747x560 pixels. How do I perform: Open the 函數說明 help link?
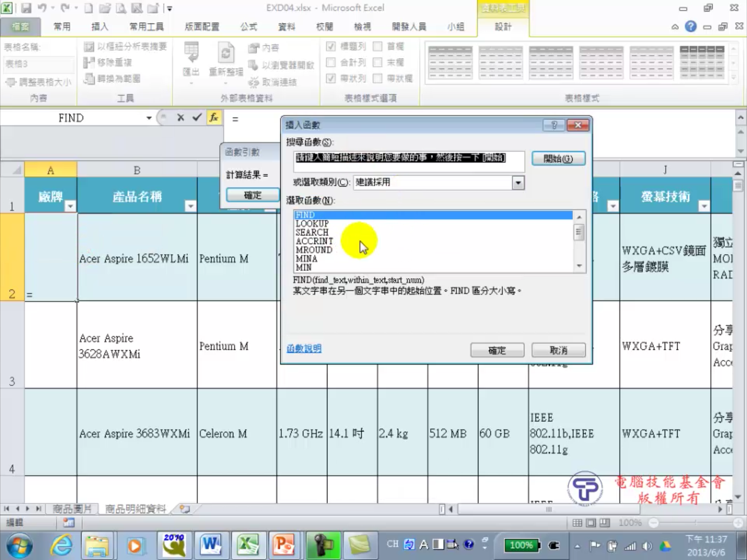click(x=304, y=349)
